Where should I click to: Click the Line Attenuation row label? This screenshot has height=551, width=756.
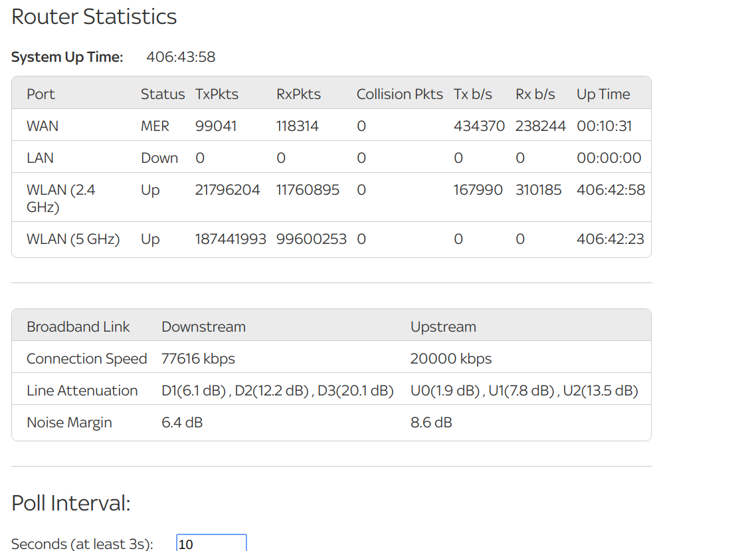click(x=82, y=391)
